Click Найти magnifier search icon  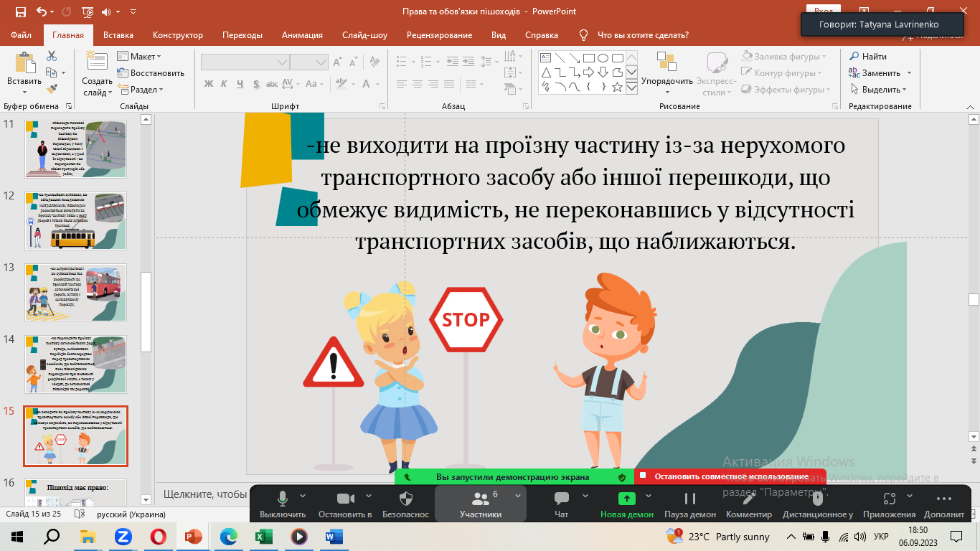coord(854,56)
